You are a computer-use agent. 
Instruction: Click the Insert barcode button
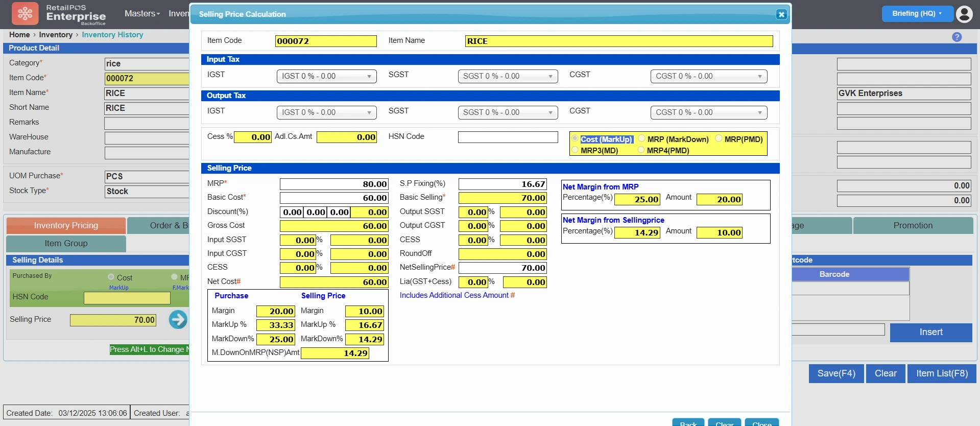pyautogui.click(x=930, y=332)
